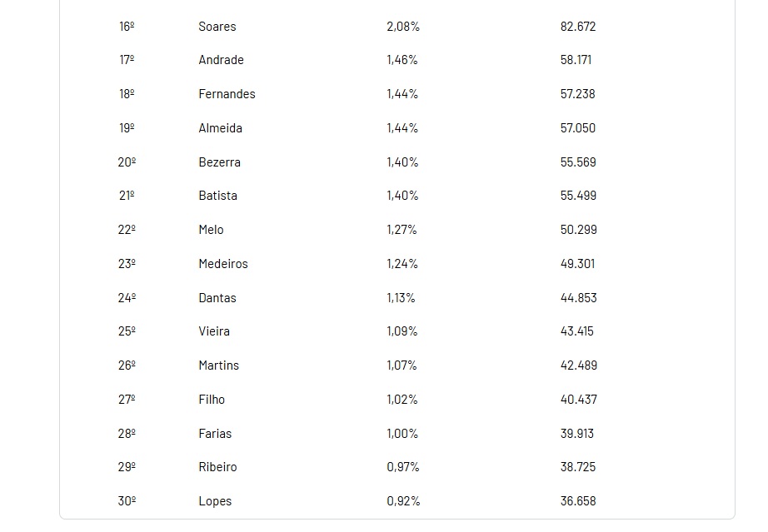
Task: Select the Medeiros surname cell
Action: (223, 264)
